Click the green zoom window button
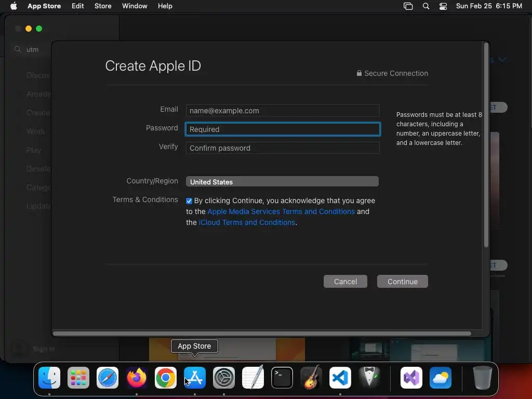 click(x=39, y=29)
